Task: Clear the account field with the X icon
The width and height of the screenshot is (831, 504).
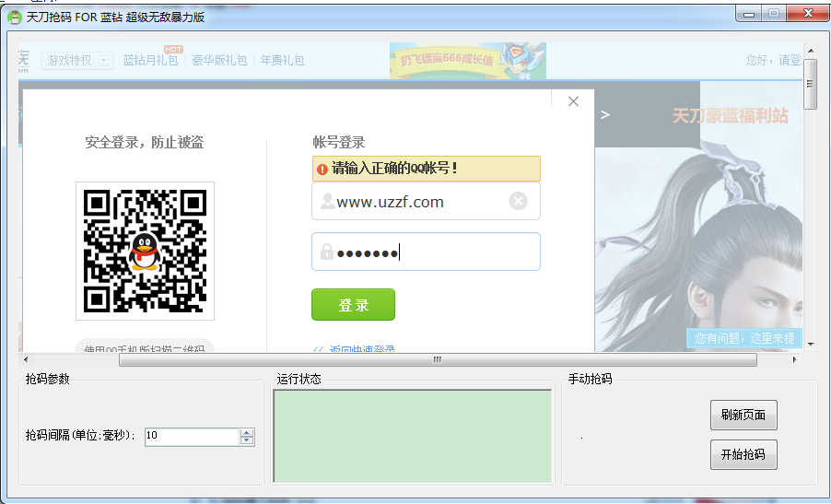Action: click(518, 201)
